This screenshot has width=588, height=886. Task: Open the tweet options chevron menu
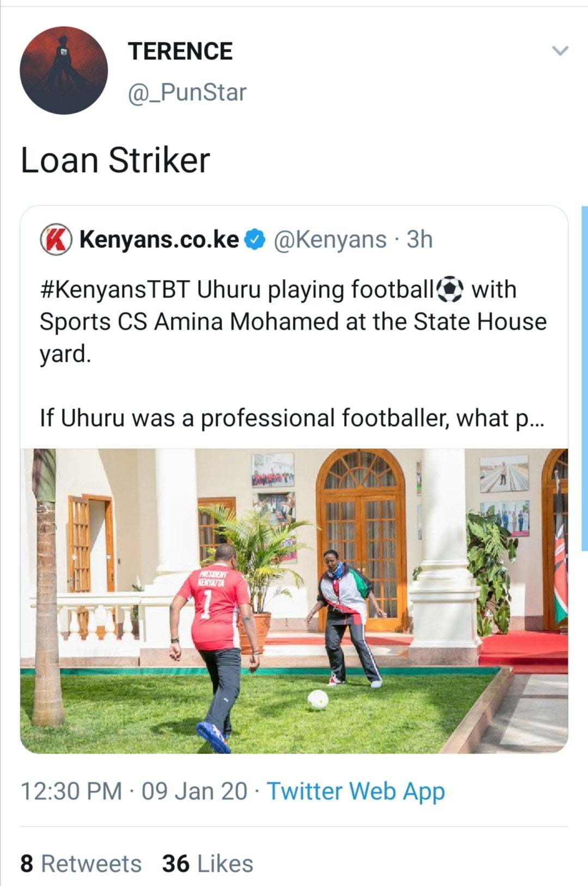(x=560, y=51)
